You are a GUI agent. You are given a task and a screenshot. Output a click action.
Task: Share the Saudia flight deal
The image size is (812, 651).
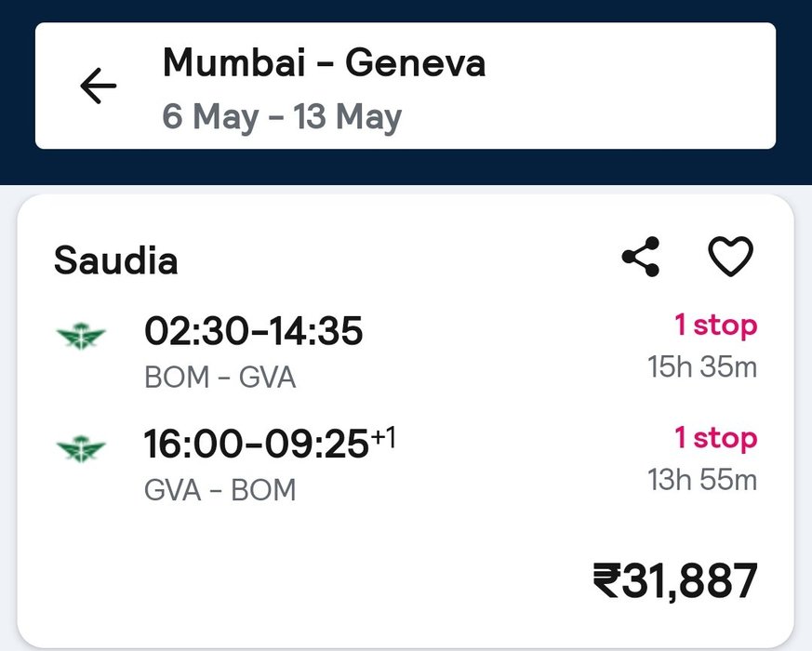pos(641,258)
